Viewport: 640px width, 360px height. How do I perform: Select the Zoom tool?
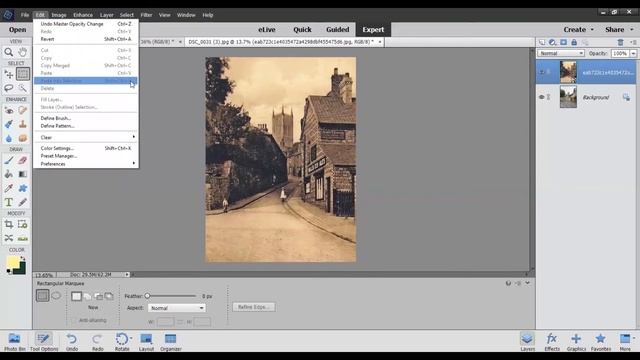[9, 52]
